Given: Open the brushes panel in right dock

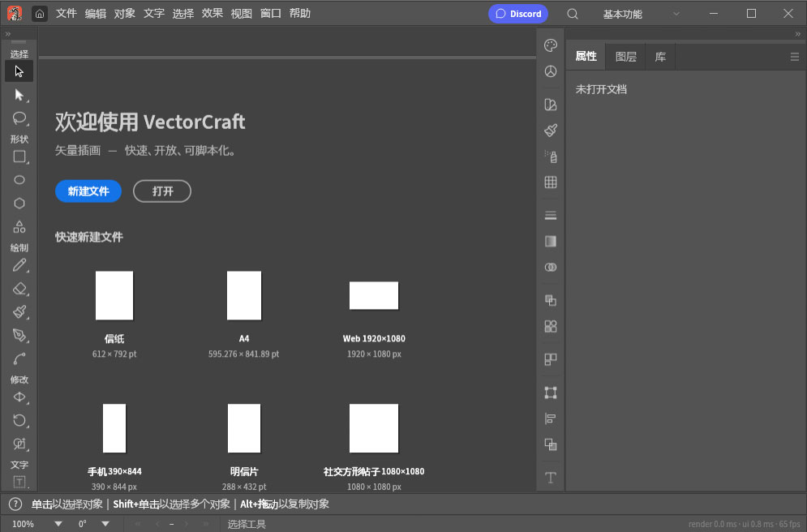Looking at the screenshot, I should pyautogui.click(x=551, y=131).
